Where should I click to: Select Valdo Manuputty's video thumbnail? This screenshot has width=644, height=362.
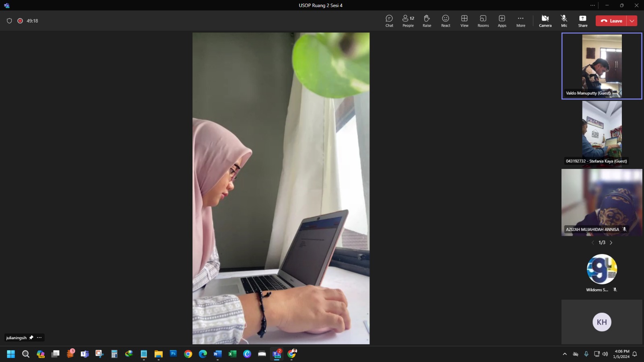(x=601, y=66)
